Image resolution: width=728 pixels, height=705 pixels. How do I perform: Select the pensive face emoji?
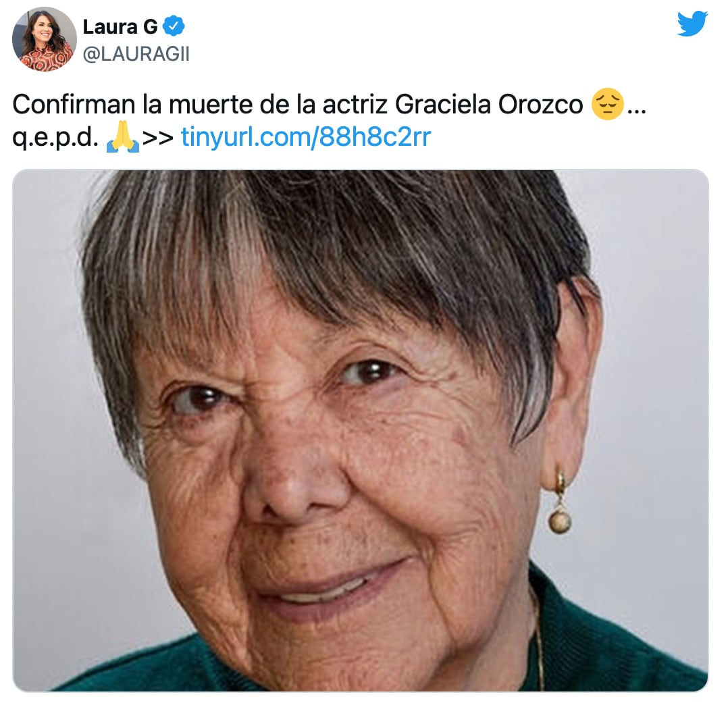(x=607, y=104)
